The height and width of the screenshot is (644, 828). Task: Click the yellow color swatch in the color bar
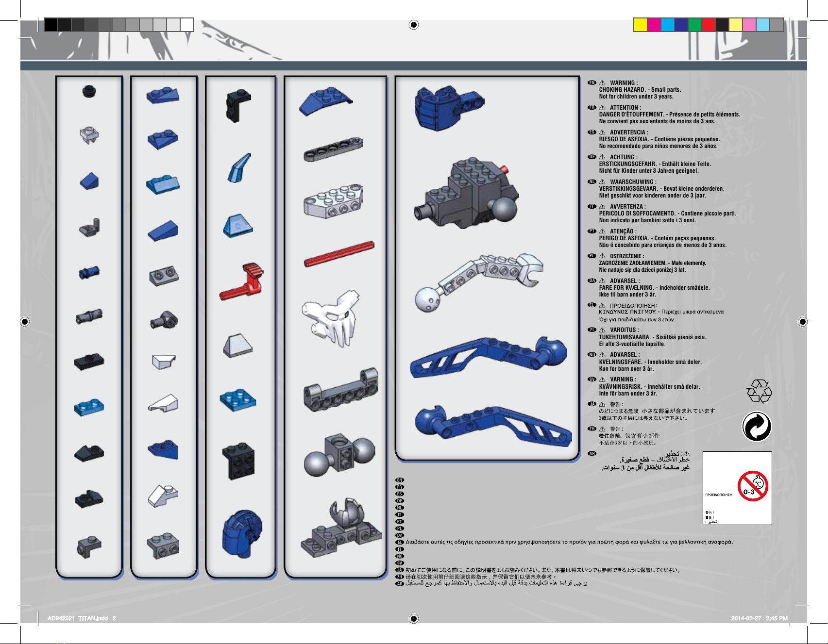(641, 25)
